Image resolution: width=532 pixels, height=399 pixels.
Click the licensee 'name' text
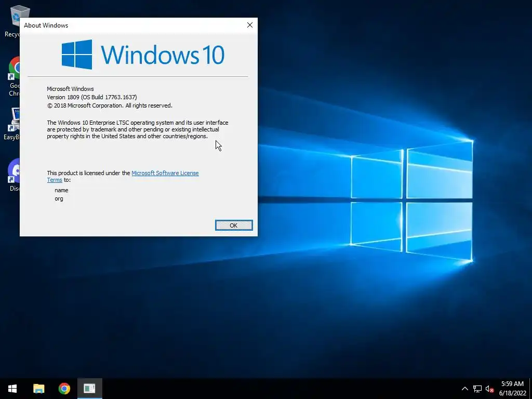(61, 190)
